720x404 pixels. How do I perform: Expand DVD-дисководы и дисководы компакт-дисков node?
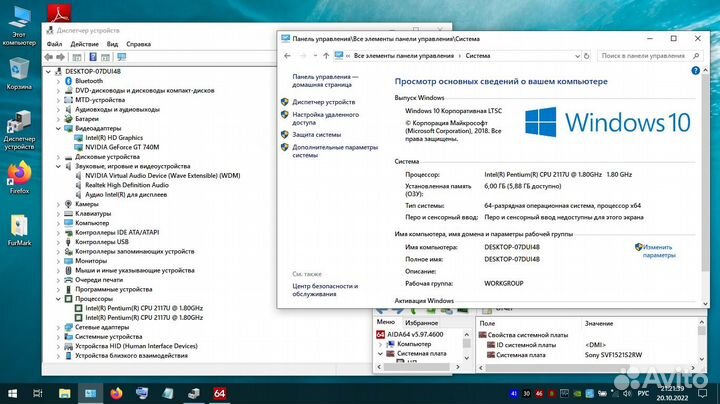pos(58,90)
